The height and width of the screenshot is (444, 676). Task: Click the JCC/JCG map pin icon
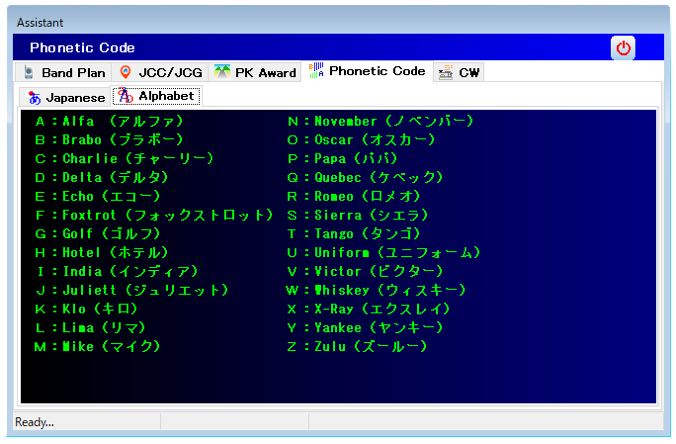[x=125, y=72]
